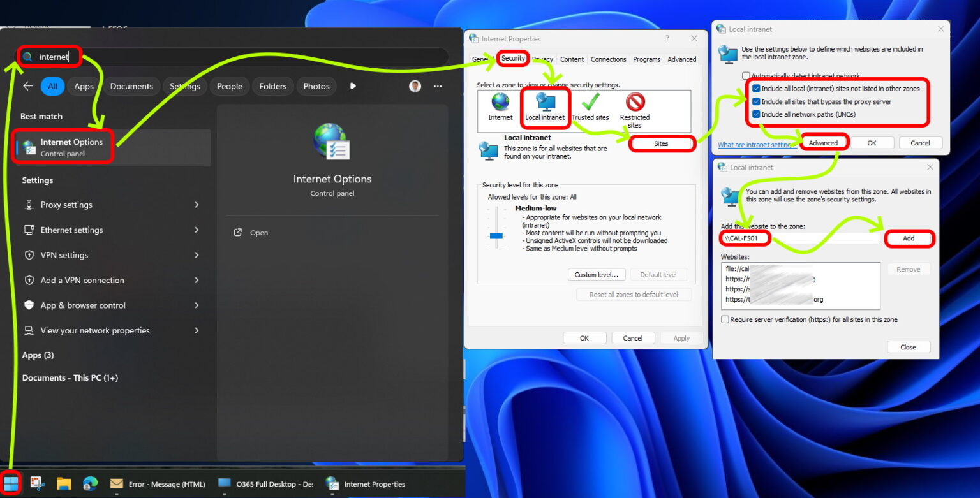This screenshot has height=498, width=980.
Task: Select the Apps filter in search
Action: pos(84,85)
